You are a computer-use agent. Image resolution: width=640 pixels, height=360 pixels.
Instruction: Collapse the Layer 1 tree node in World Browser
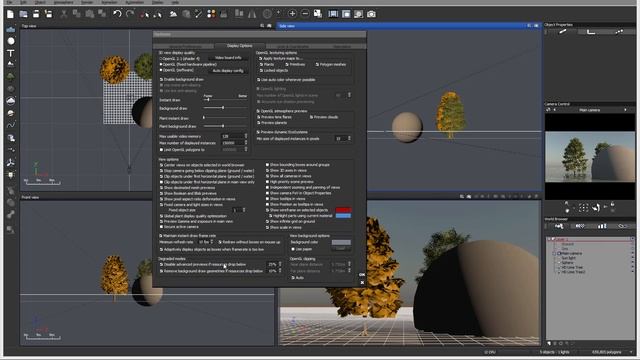coord(549,239)
